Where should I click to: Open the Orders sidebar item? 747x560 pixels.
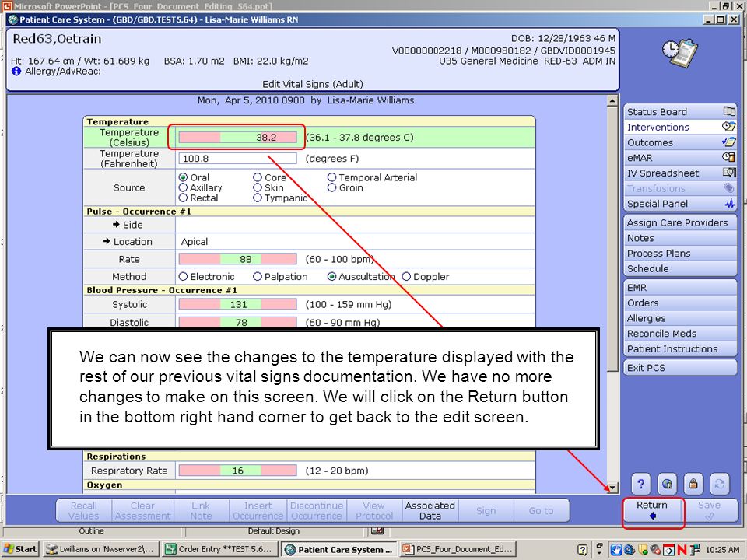(x=680, y=303)
